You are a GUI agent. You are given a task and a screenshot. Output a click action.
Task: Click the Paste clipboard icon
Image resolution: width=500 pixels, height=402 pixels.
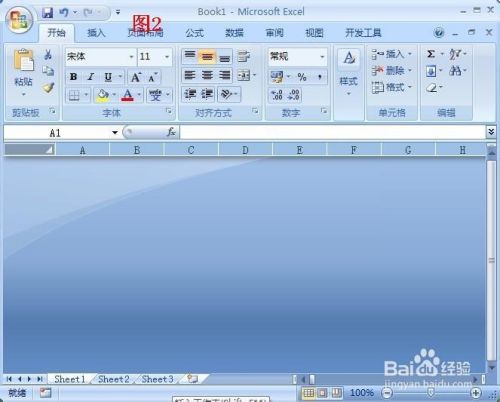click(23, 61)
